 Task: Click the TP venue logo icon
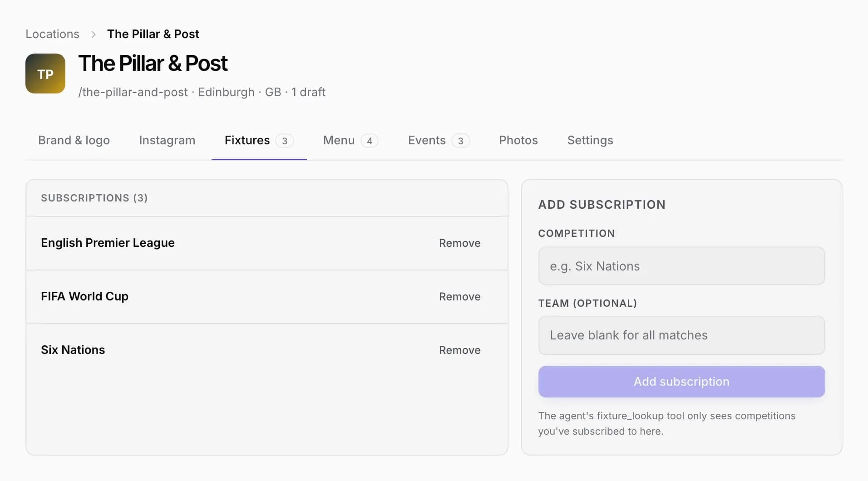pyautogui.click(x=45, y=74)
